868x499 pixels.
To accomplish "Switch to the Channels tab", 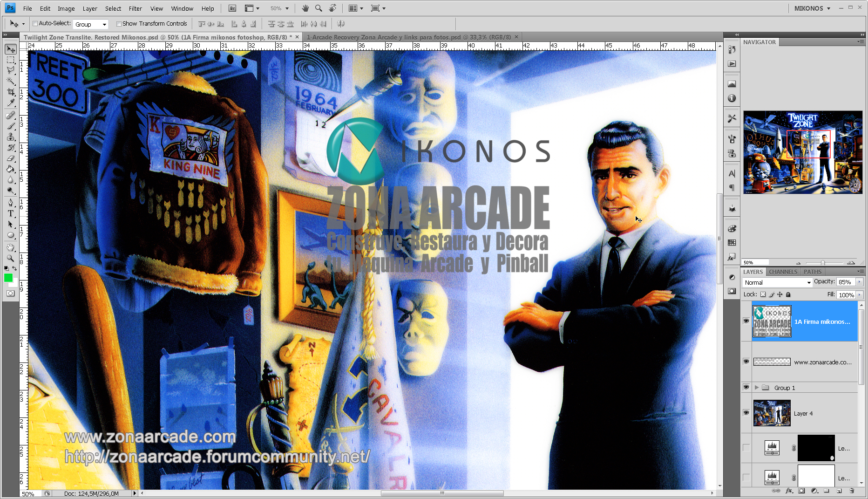I will point(783,272).
